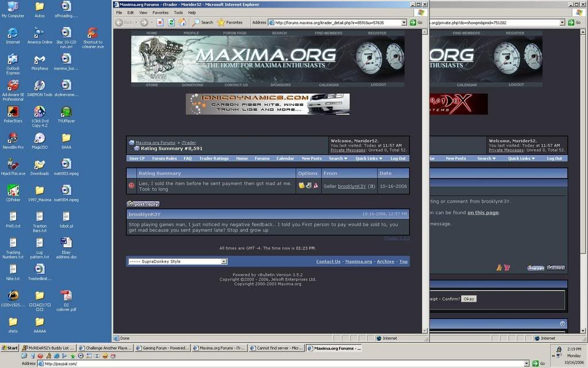Screen dimensions: 588x368
Task: Open the Morpheus desktop icon
Action: [x=40, y=62]
